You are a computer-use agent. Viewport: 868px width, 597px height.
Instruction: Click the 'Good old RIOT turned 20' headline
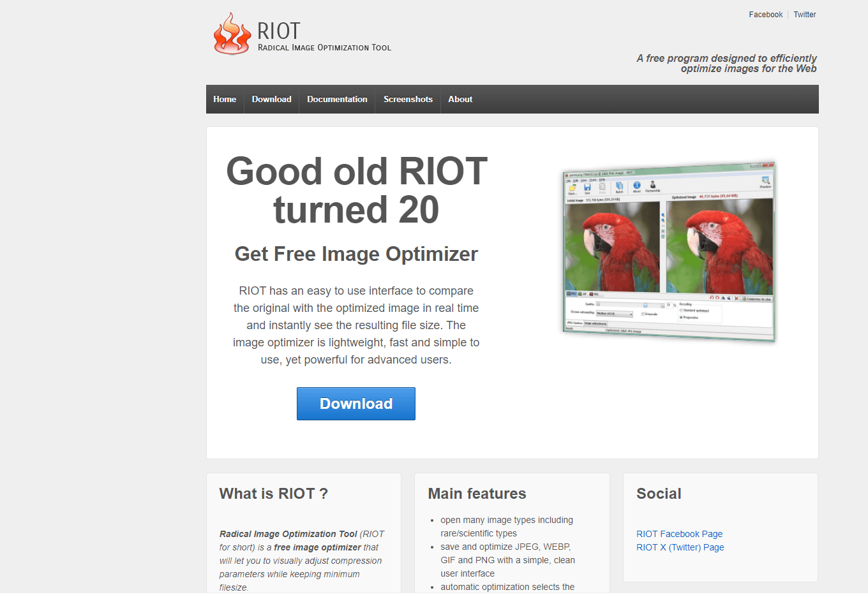pyautogui.click(x=356, y=190)
